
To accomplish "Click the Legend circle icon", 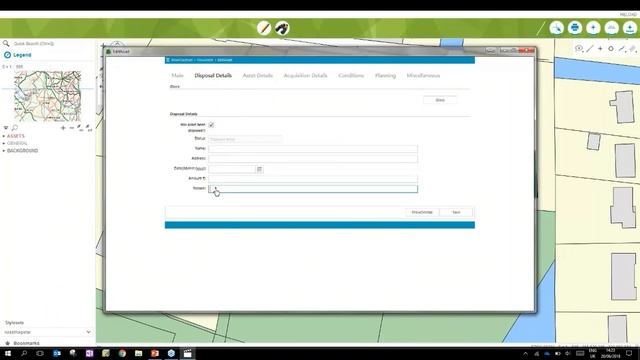I will pyautogui.click(x=7, y=55).
